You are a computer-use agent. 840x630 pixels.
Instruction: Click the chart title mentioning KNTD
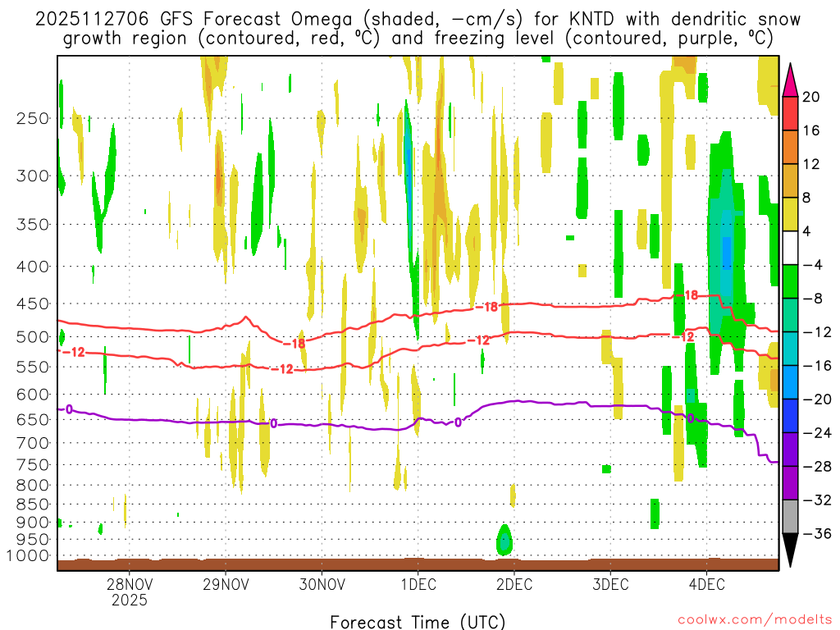(418, 29)
